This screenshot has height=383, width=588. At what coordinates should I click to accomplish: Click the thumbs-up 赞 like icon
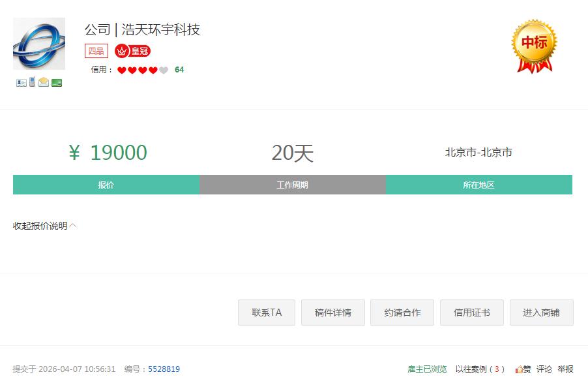(523, 369)
